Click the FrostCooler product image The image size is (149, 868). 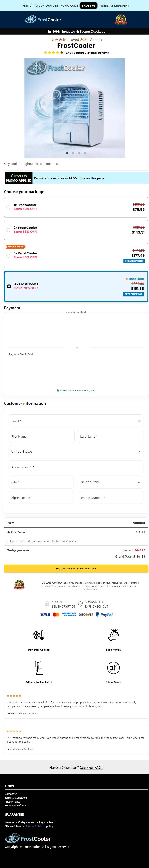(x=75, y=108)
